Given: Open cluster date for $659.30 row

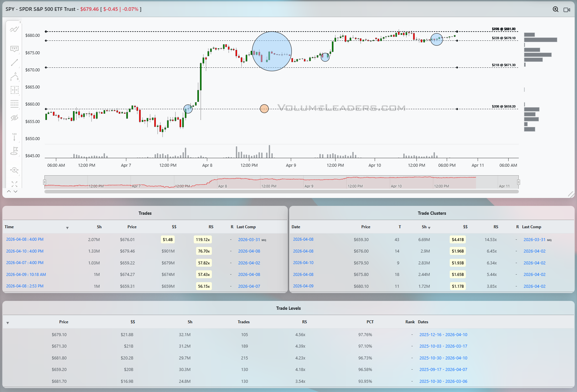Looking at the screenshot, I should tap(303, 239).
